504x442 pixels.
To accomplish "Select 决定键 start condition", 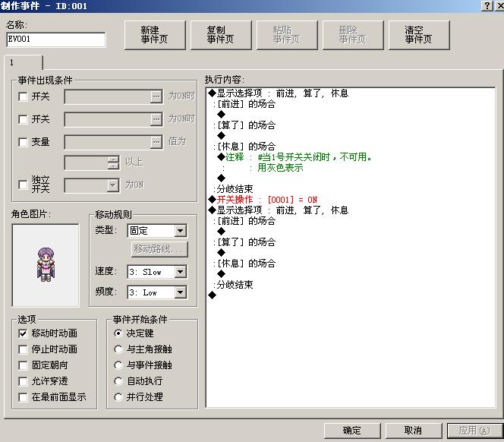I will (118, 333).
